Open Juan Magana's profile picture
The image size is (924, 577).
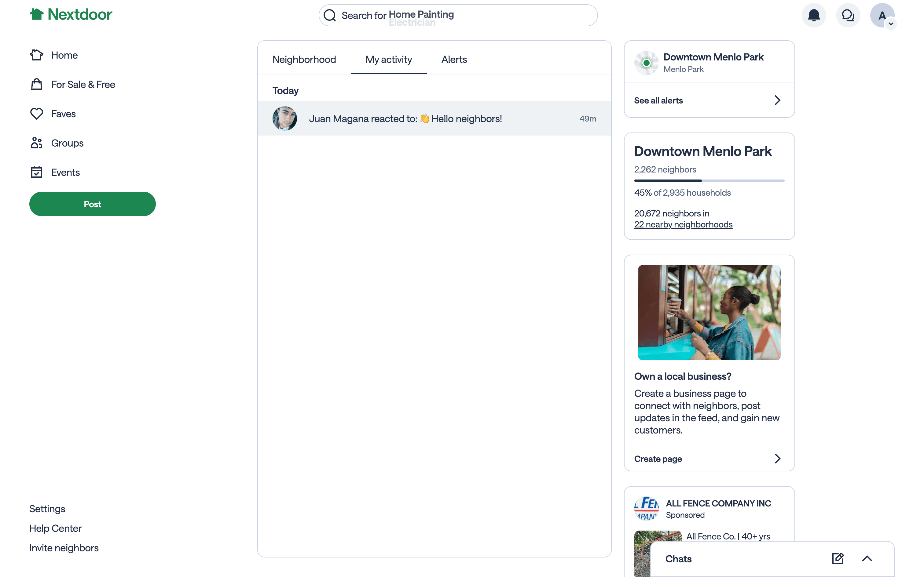point(284,118)
